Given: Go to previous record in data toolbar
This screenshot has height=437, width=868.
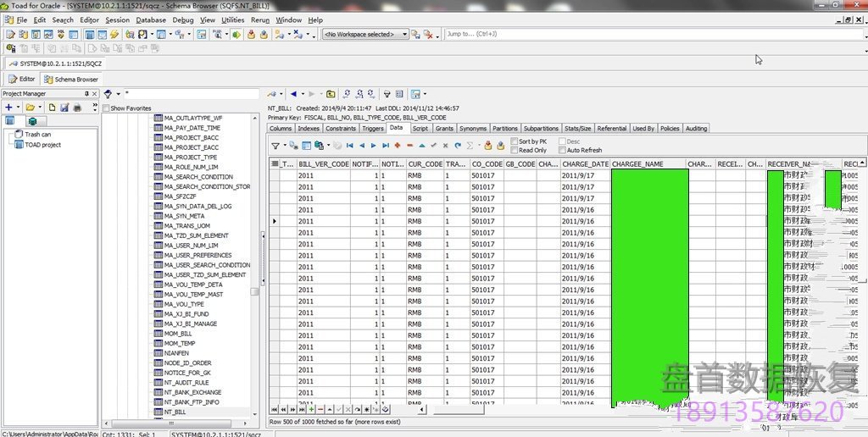Looking at the screenshot, I should (361, 146).
